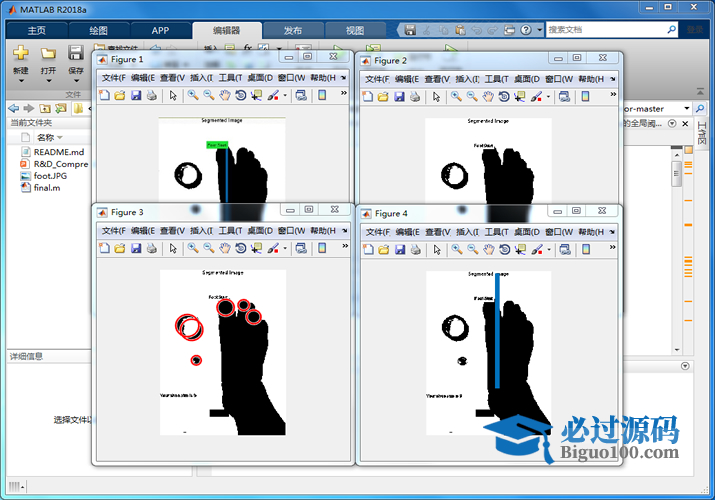This screenshot has width=715, height=500.
Task: Select R&D_Compre file in current folder
Action: (x=61, y=164)
